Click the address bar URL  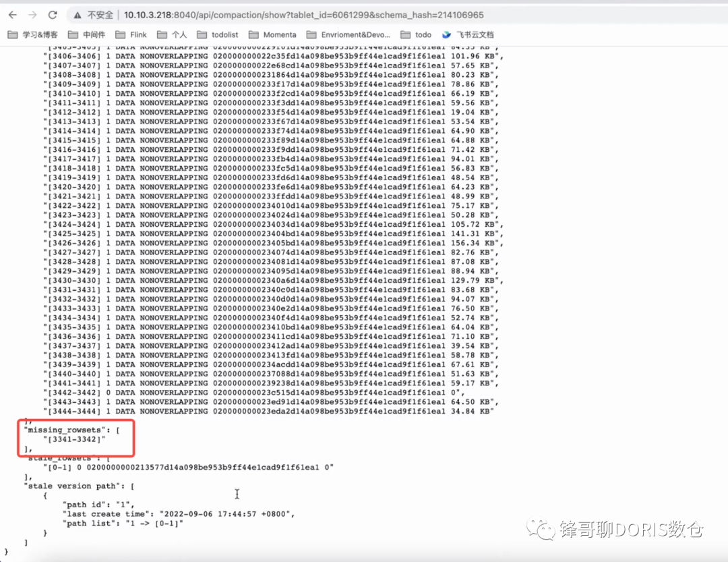click(x=303, y=15)
